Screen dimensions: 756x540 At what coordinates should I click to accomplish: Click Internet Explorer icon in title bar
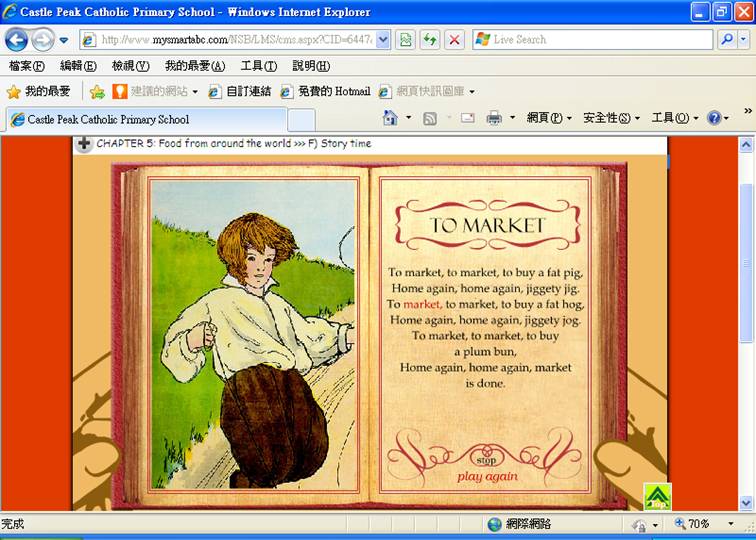tap(9, 11)
